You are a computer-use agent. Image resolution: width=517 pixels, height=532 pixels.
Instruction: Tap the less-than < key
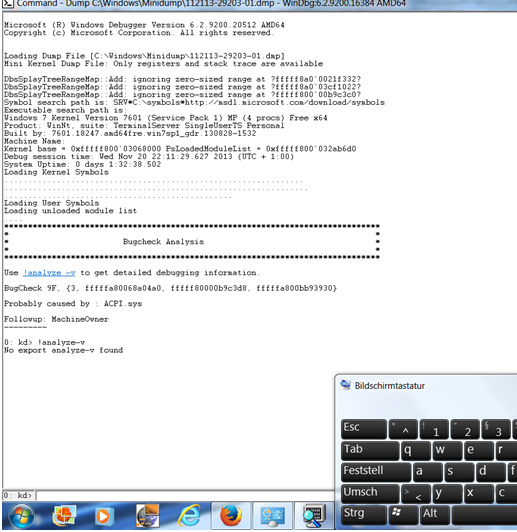click(416, 493)
